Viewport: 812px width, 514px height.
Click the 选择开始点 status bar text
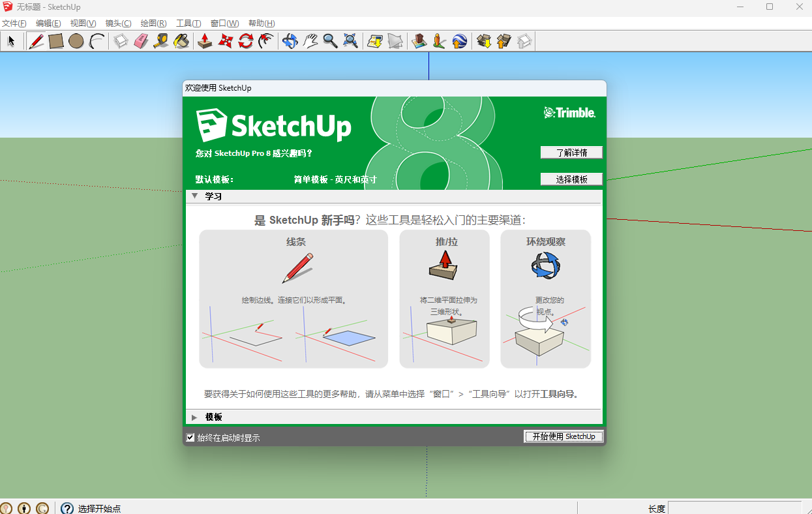pos(99,509)
